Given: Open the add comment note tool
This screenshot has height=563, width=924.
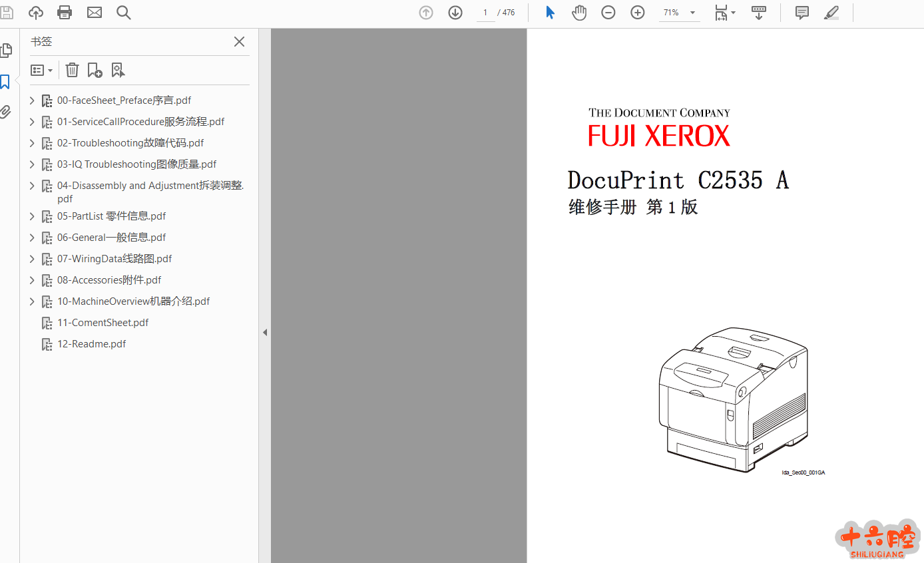Looking at the screenshot, I should click(x=802, y=13).
